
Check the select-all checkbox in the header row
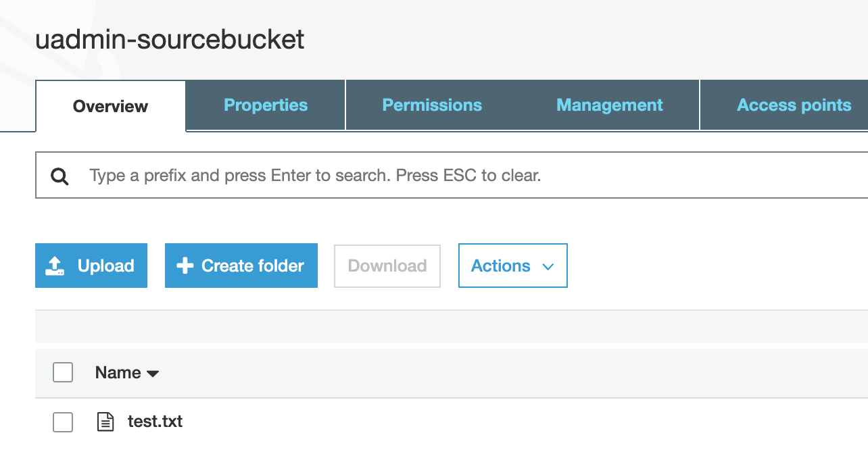tap(63, 372)
